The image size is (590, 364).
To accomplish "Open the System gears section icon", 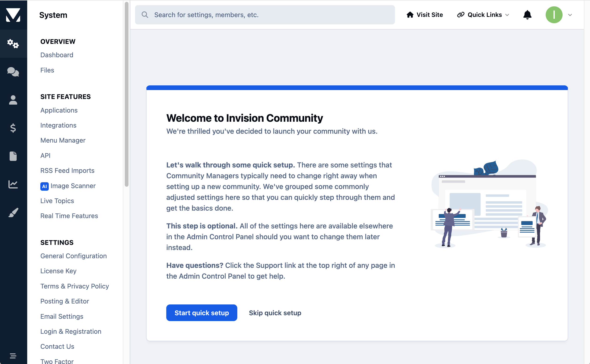I will 13,44.
